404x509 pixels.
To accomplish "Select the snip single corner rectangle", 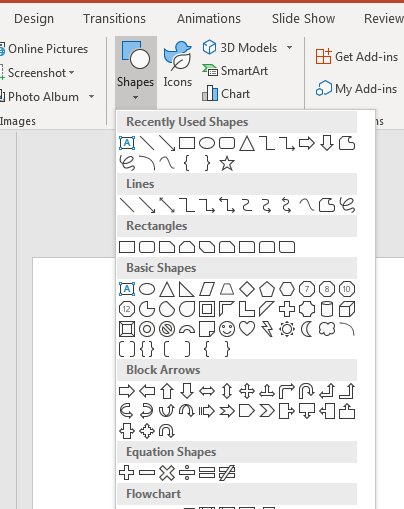I will 167,247.
